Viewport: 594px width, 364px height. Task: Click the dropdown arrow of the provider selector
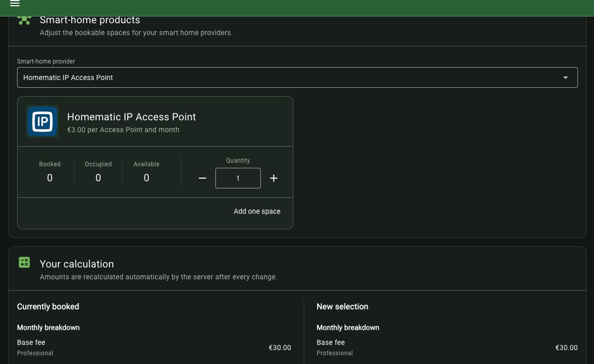coord(565,77)
